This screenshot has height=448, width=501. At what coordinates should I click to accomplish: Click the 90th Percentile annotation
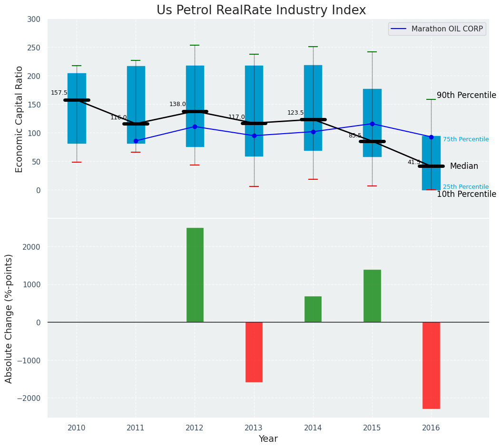[x=466, y=95]
